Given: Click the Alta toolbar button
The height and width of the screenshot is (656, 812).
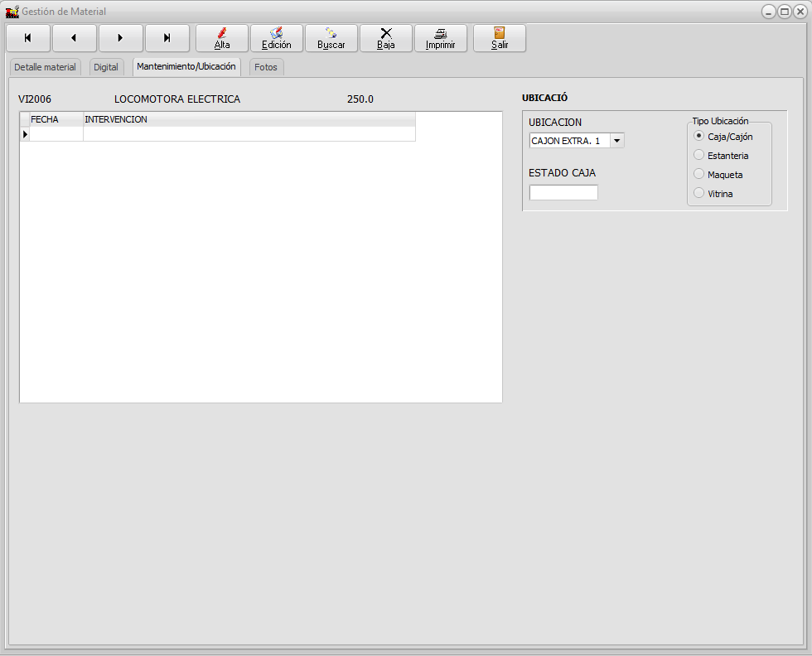Looking at the screenshot, I should (x=222, y=38).
